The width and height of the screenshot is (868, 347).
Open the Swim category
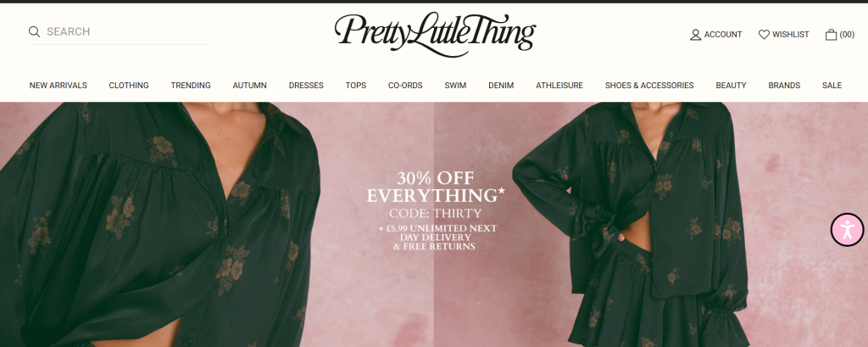tap(455, 86)
